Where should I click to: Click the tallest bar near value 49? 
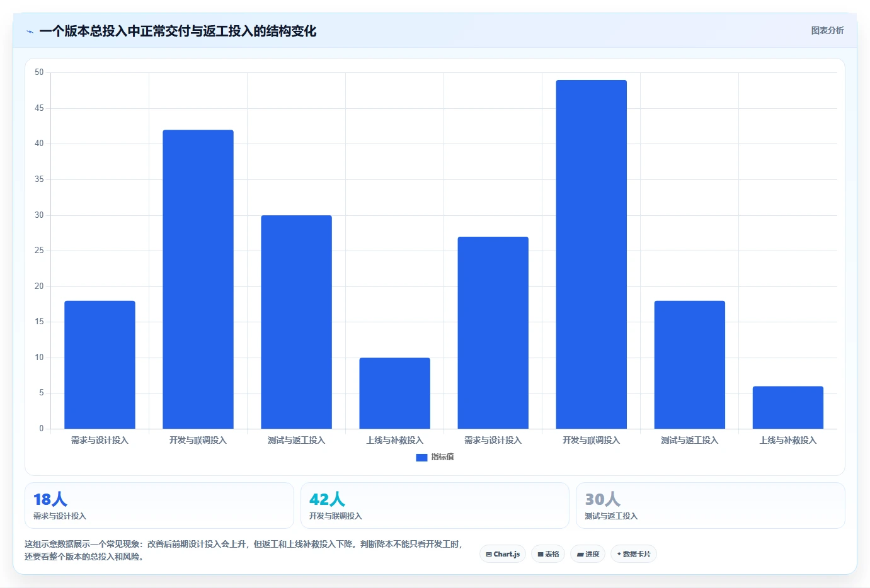click(591, 254)
